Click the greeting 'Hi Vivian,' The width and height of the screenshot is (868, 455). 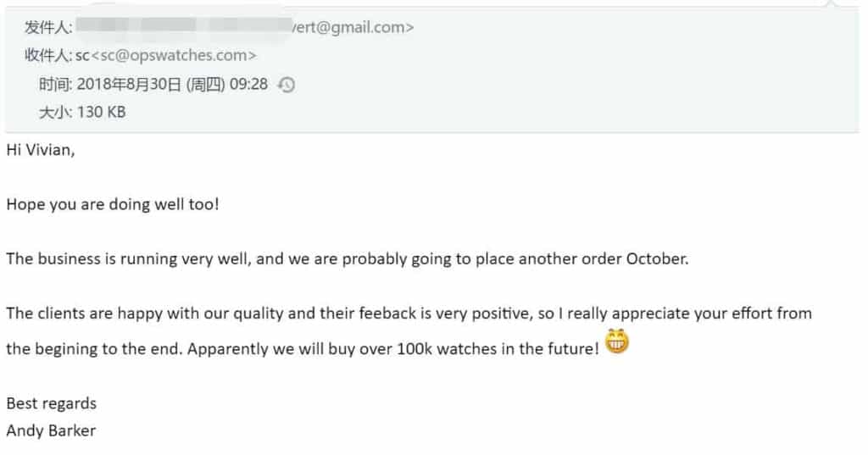point(41,151)
